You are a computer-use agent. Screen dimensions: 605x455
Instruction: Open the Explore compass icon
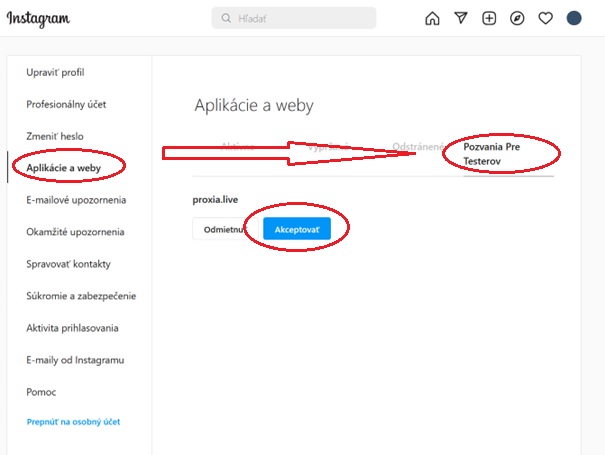[517, 18]
